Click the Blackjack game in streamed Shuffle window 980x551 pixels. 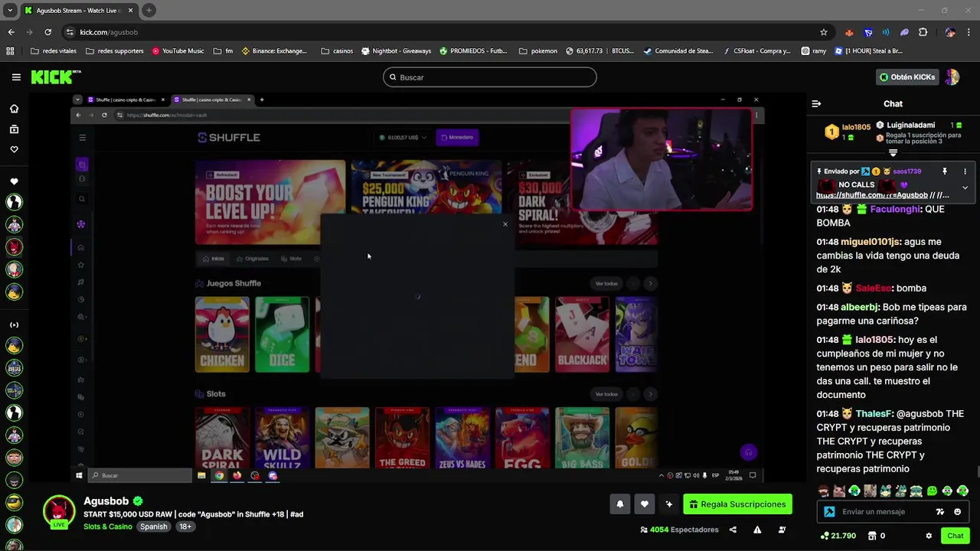(582, 334)
